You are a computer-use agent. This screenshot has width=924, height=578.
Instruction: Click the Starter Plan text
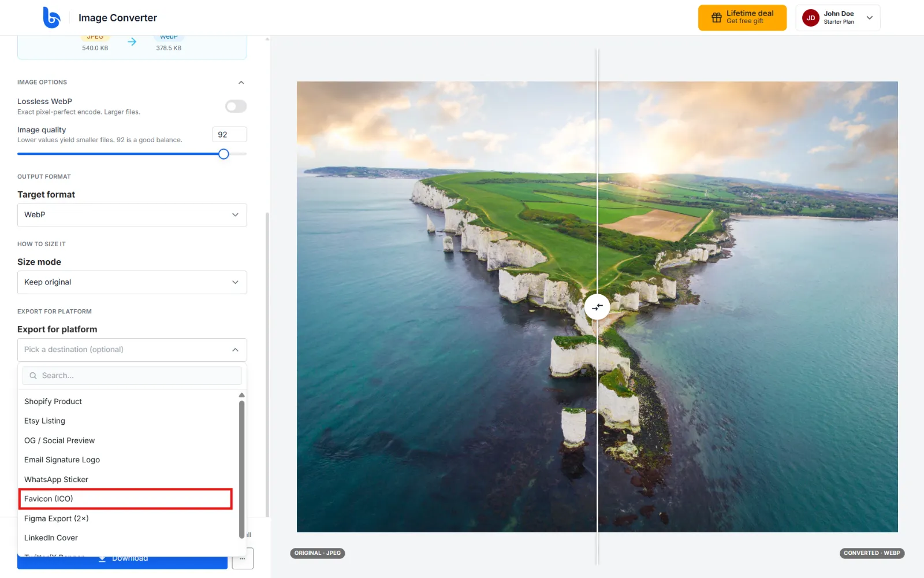[839, 22]
